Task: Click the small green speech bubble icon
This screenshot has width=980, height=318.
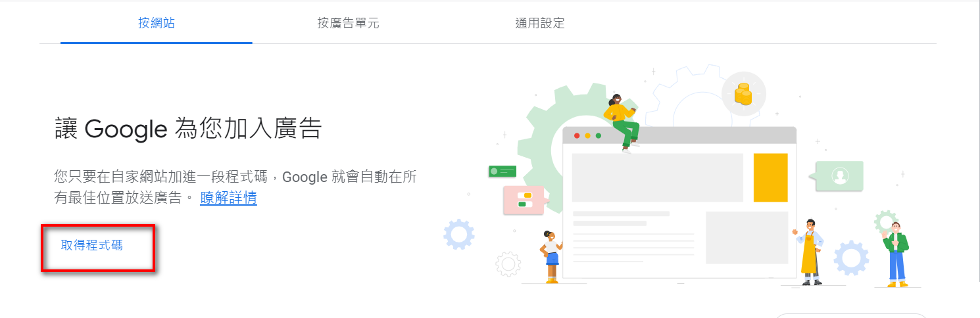Action: [x=502, y=171]
